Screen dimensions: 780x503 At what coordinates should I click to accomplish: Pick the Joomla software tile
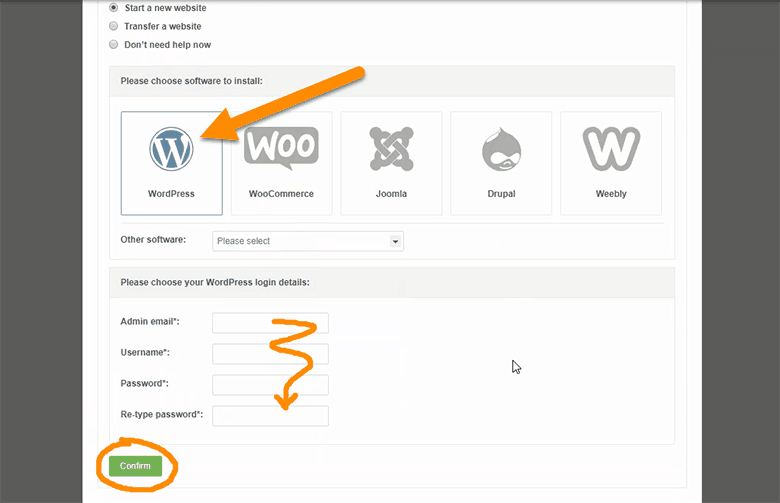(x=391, y=163)
